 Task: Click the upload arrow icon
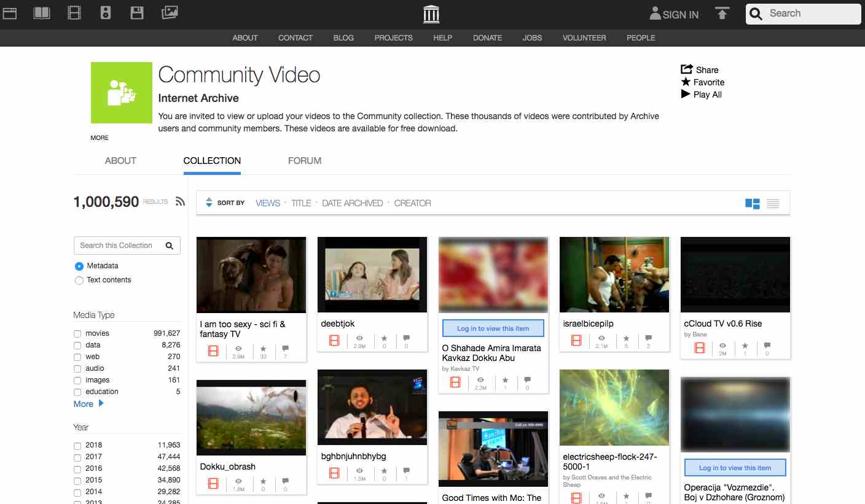[x=722, y=13]
